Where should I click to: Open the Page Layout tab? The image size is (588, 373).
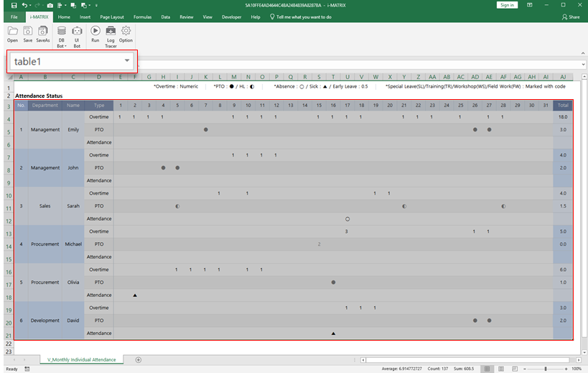[112, 17]
